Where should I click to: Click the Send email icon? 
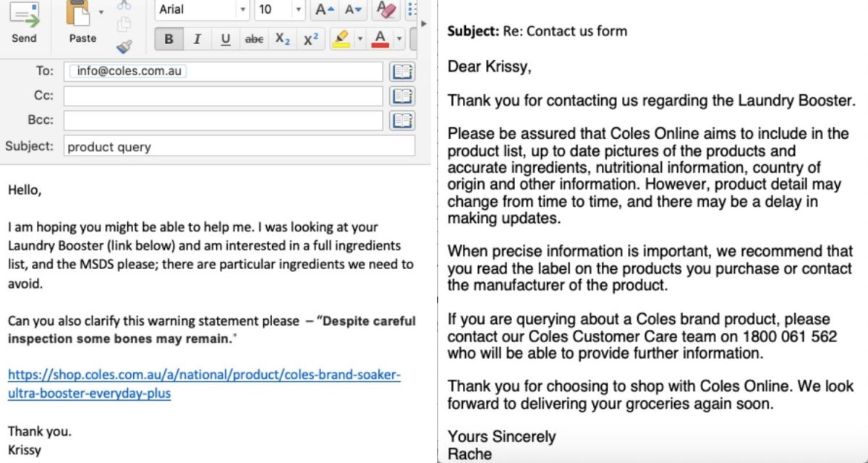tap(24, 16)
